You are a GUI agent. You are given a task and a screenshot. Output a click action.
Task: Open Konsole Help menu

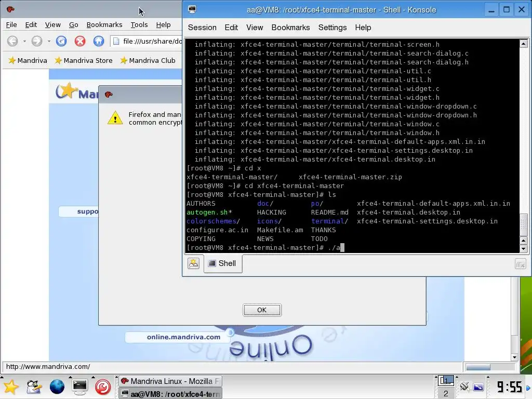pos(363,28)
